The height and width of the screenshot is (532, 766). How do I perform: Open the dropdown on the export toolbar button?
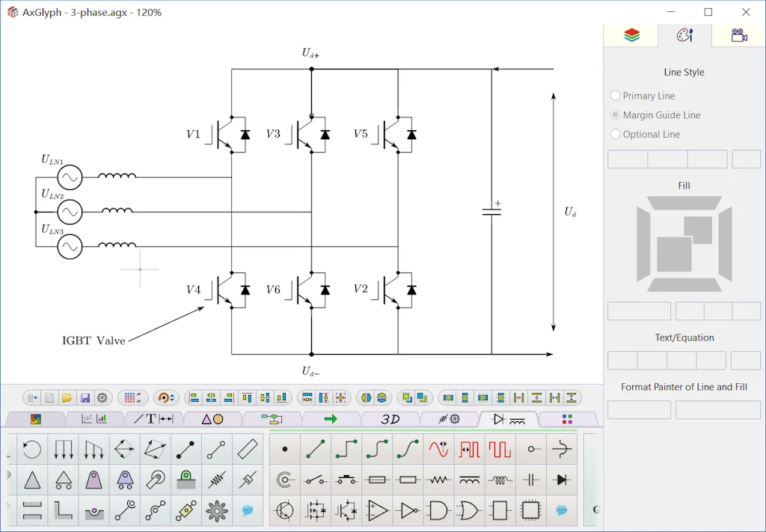point(34,397)
